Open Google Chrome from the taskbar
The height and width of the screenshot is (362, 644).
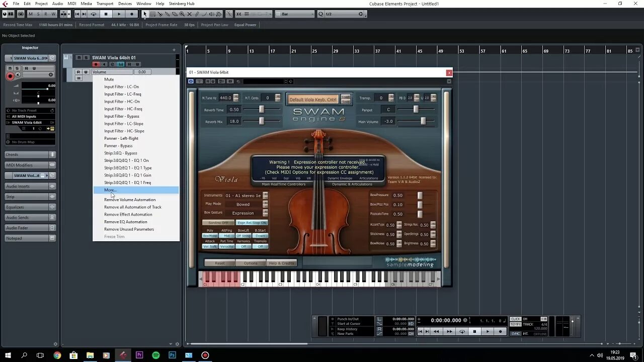(x=57, y=355)
